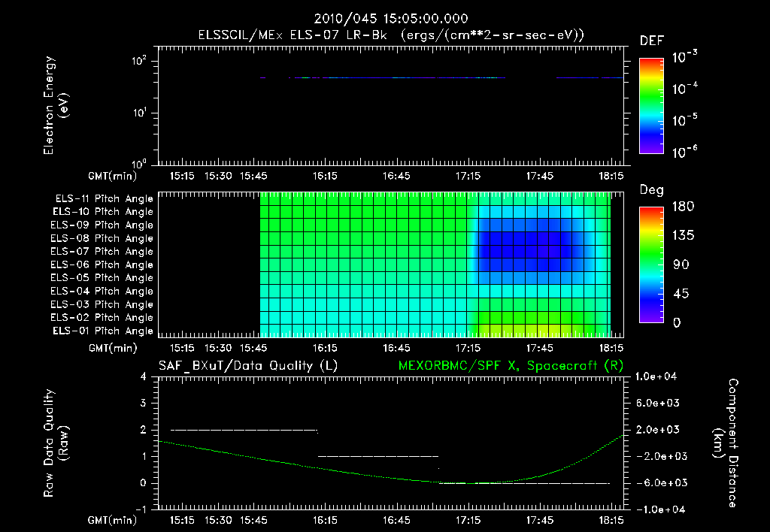Screen dimensions: 770x532
Task: Click the ELS-11 Pitch Angle label
Action: click(104, 199)
